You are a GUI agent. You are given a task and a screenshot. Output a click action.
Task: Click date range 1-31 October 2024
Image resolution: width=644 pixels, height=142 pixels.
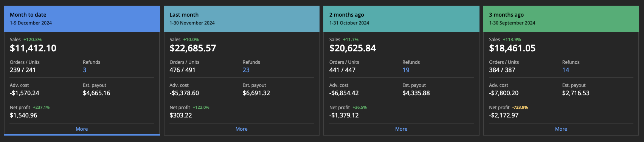pos(349,23)
